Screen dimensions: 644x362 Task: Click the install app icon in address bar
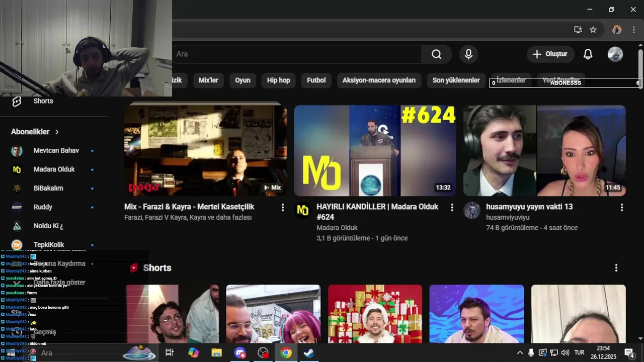578,30
